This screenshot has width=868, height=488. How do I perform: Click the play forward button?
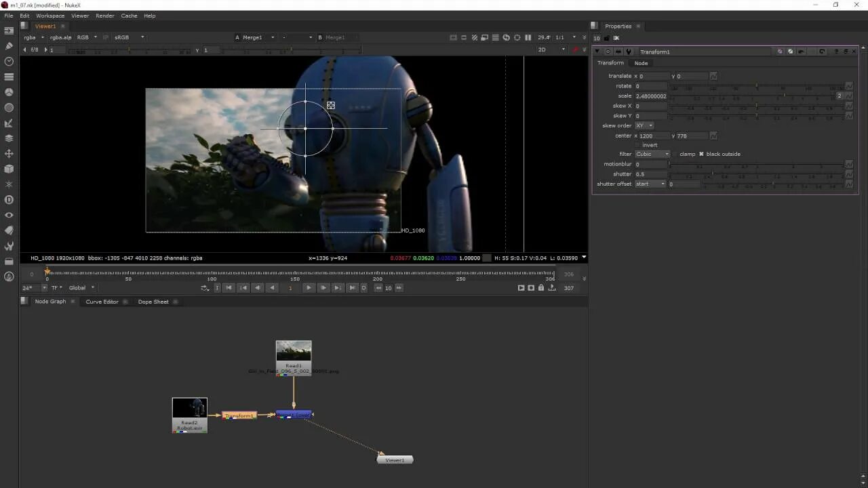(x=309, y=288)
